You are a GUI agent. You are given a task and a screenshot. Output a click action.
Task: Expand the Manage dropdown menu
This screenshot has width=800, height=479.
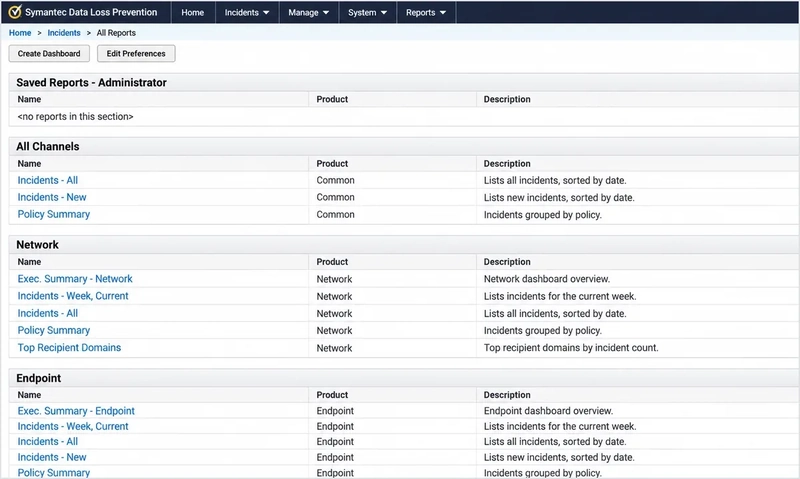tap(309, 12)
